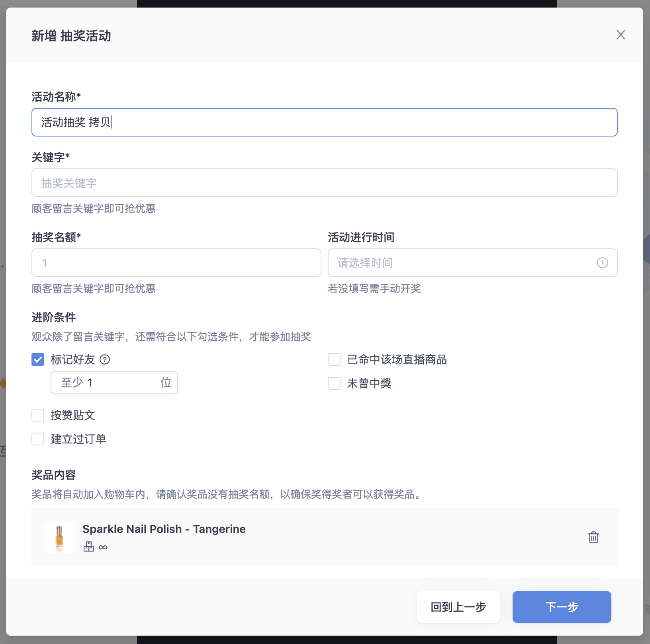Go back with 回到上一步 button
Image resolution: width=650 pixels, height=644 pixels.
pos(458,607)
